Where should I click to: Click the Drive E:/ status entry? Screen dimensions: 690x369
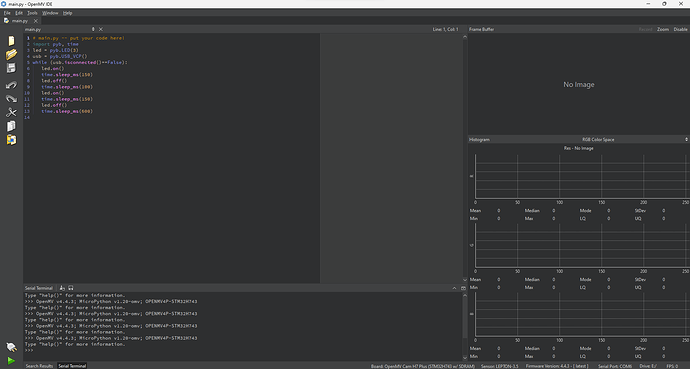(x=648, y=366)
